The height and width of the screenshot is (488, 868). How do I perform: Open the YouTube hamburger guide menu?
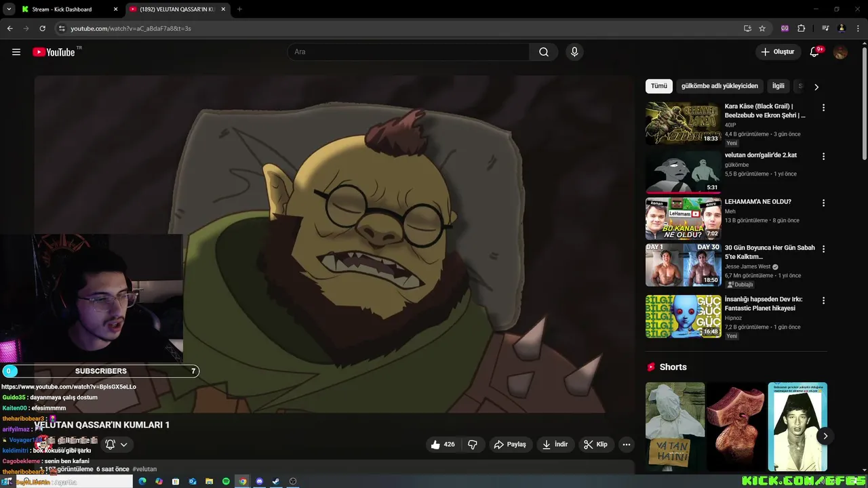point(16,52)
